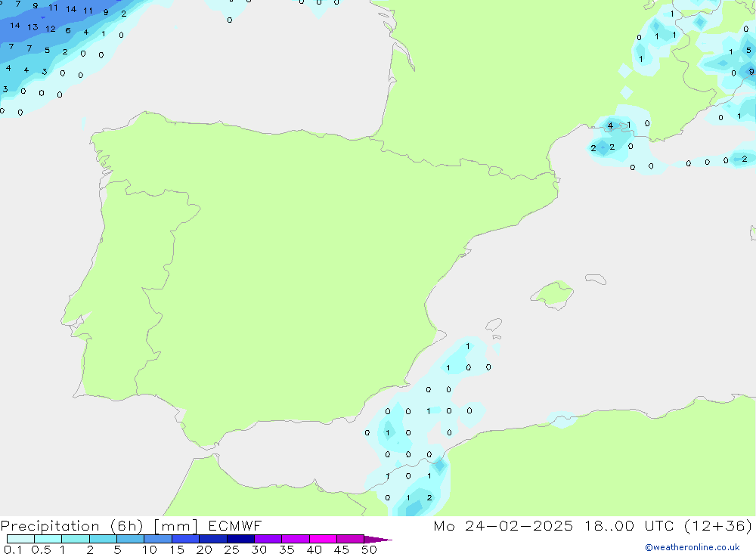Pick the 40–45 mm magenta legend swatch

(x=323, y=539)
